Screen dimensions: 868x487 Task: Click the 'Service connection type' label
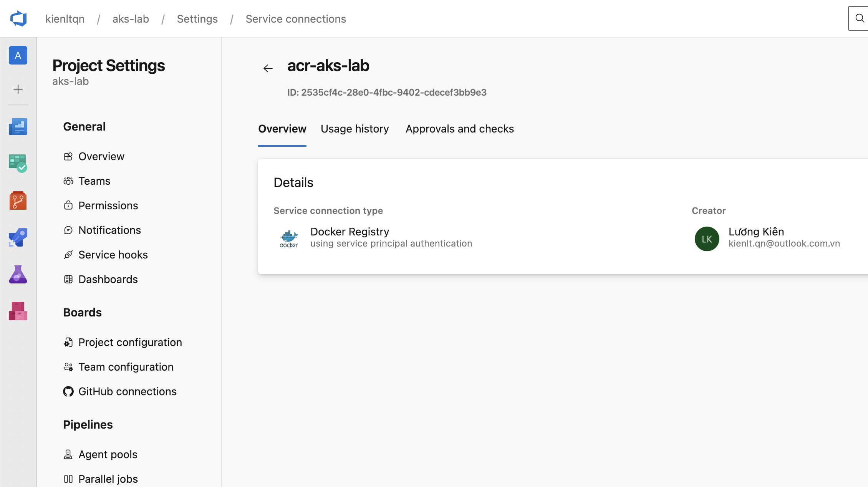click(x=328, y=210)
